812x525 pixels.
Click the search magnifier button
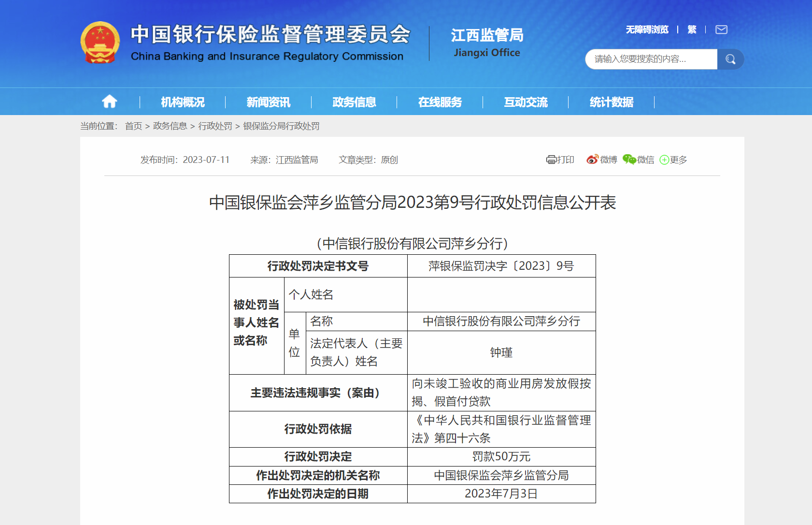730,59
